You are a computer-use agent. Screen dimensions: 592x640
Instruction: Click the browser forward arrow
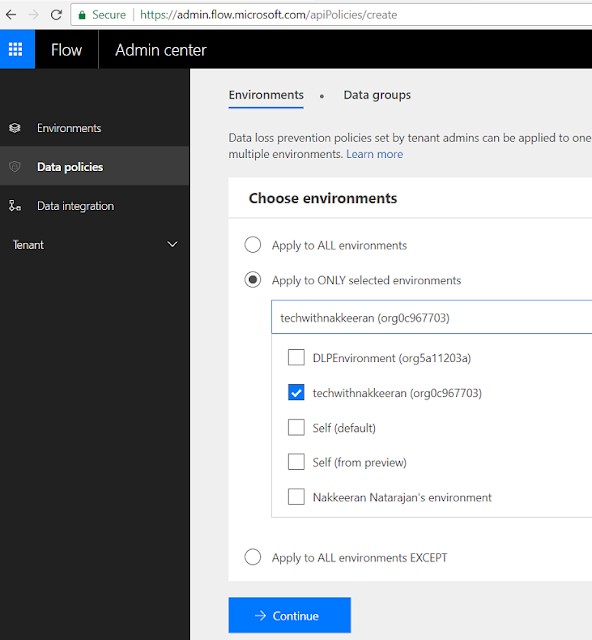click(33, 15)
